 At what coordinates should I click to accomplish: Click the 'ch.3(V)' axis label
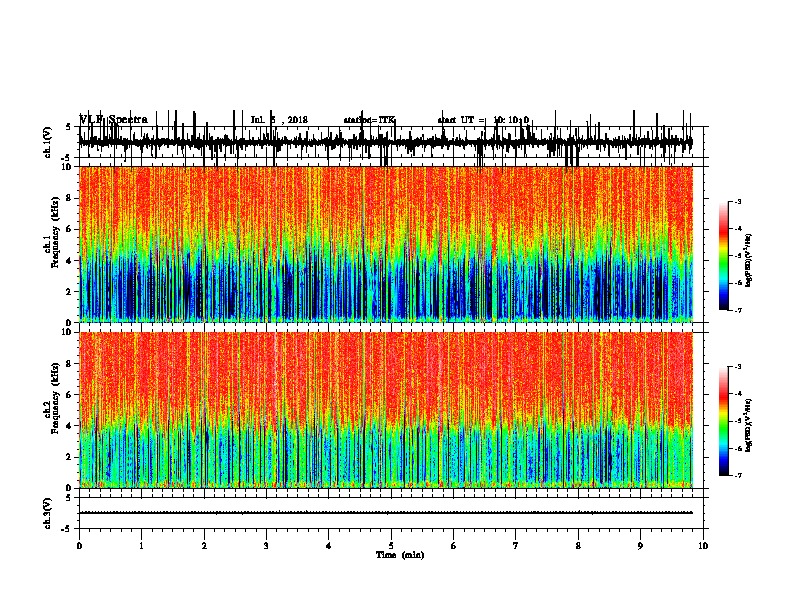48,513
